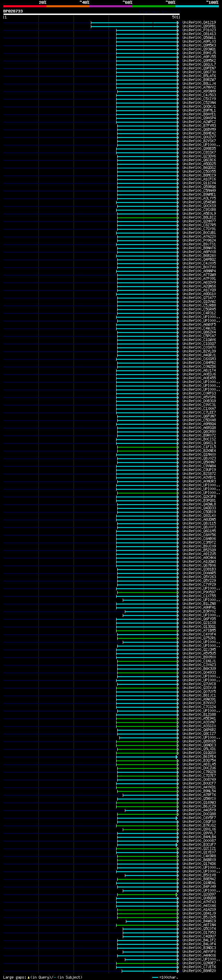Select label UniRef100_Q2HH77

(199, 221)
